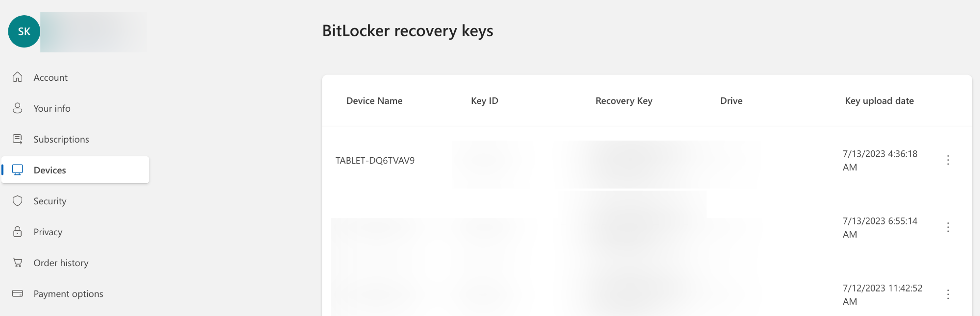This screenshot has height=316, width=980.
Task: Click the Account home icon
Action: 18,77
